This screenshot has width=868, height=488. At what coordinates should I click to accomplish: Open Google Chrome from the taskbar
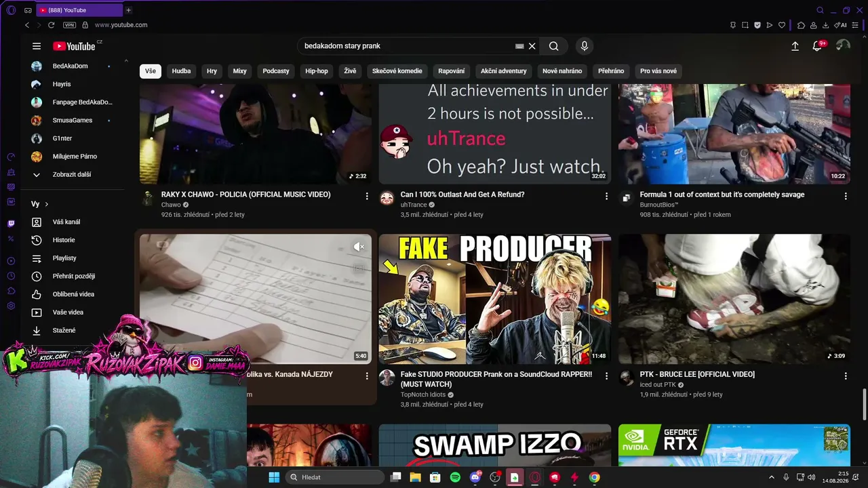(594, 477)
